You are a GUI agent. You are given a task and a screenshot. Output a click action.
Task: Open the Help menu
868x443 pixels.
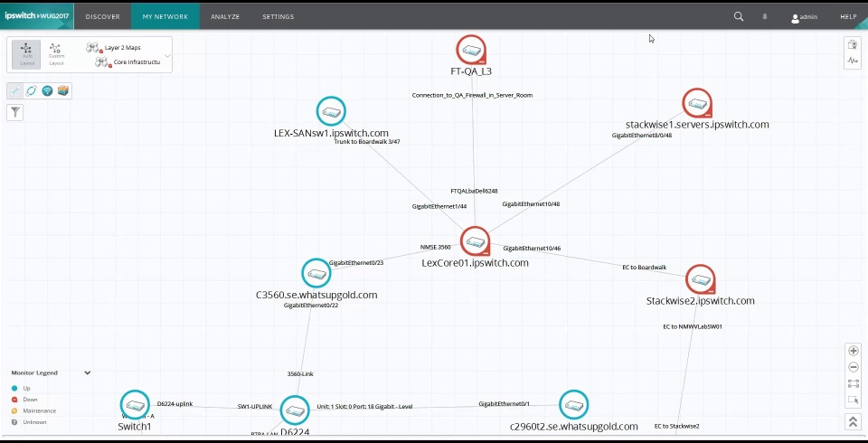[x=849, y=16]
